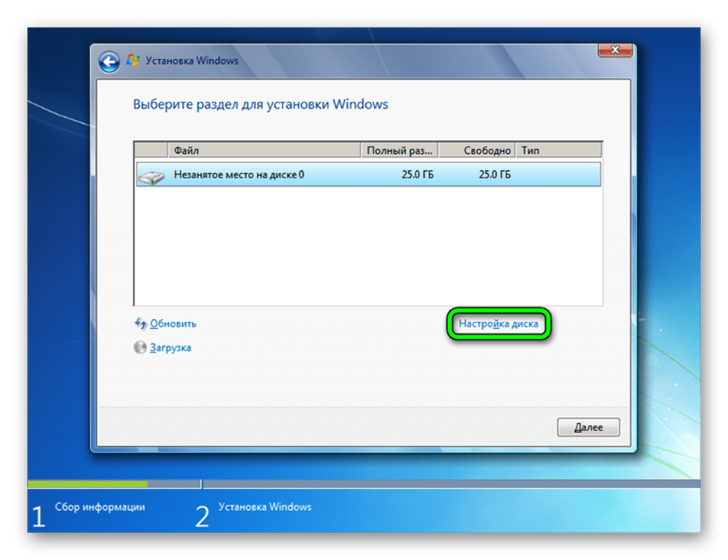728x560 pixels.
Task: Click the green installation progress bar
Action: [87, 484]
